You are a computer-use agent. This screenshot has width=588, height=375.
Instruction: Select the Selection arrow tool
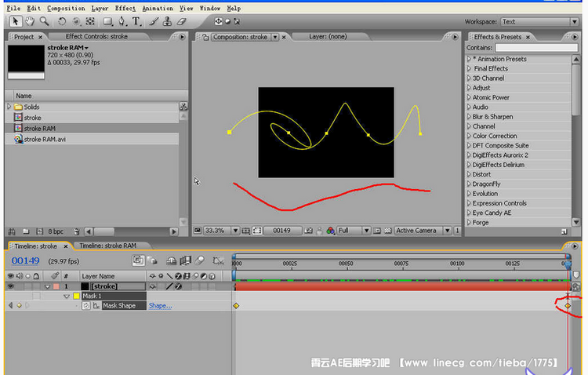pyautogui.click(x=16, y=21)
